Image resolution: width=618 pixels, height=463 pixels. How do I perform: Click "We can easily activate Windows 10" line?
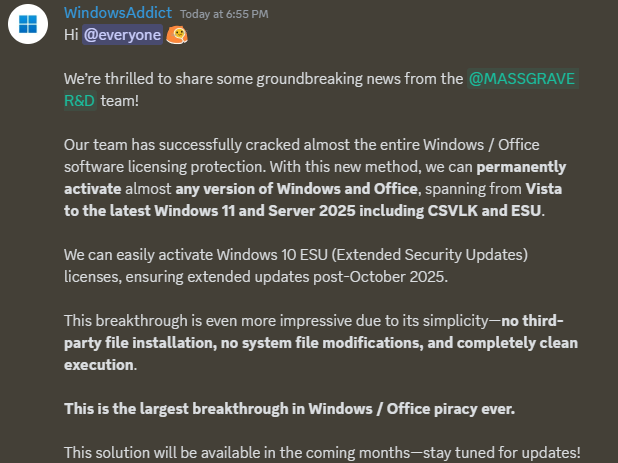click(190, 254)
